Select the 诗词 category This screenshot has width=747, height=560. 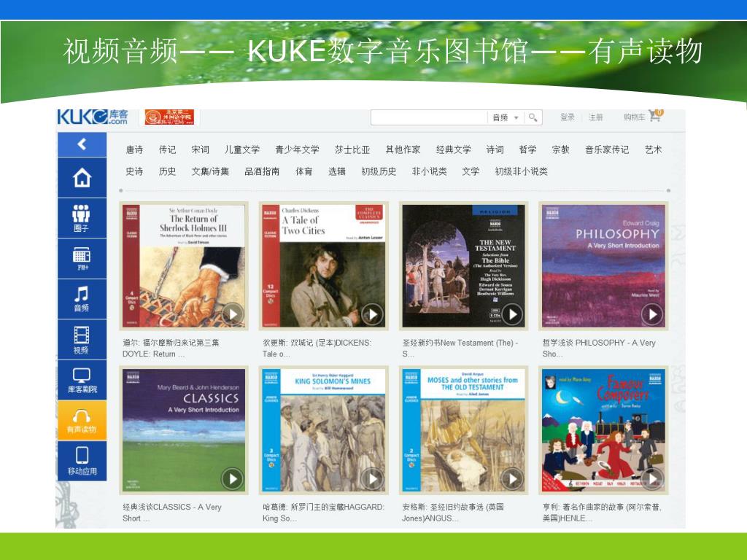(x=495, y=149)
